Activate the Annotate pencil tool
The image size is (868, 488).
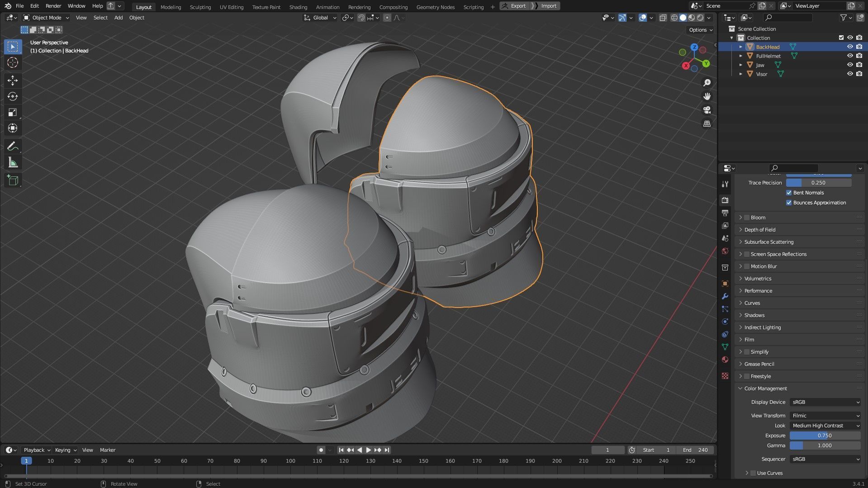(x=13, y=146)
